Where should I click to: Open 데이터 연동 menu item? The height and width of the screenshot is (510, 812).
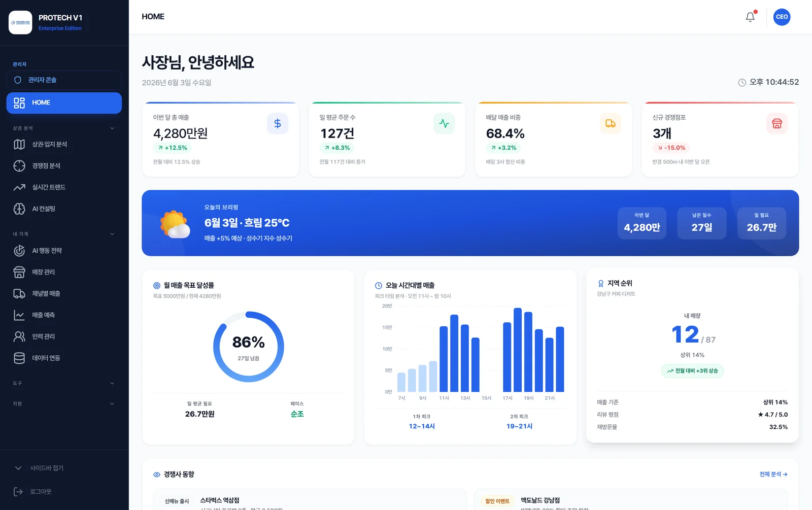[x=64, y=358]
